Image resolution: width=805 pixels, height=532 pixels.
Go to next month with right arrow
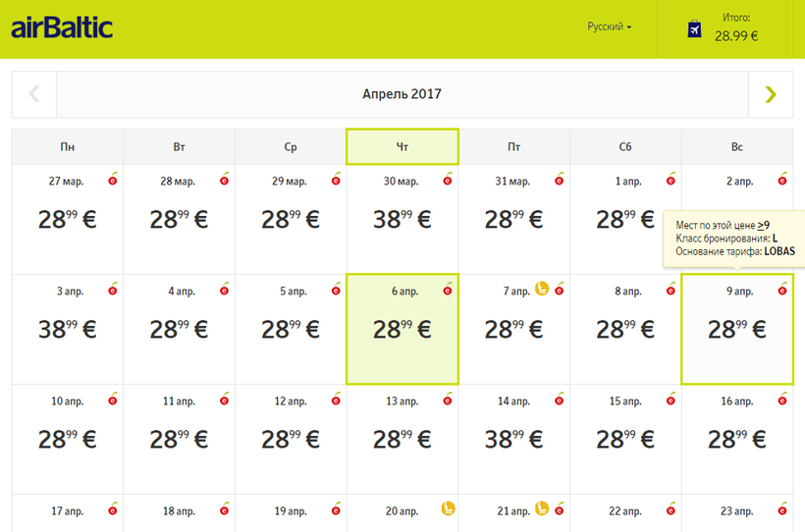[771, 94]
